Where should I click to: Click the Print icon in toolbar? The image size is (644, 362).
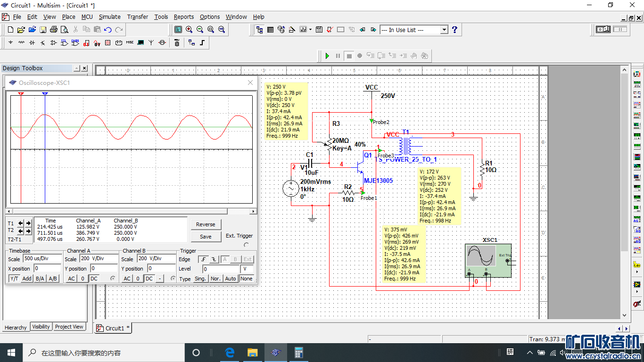click(x=53, y=30)
